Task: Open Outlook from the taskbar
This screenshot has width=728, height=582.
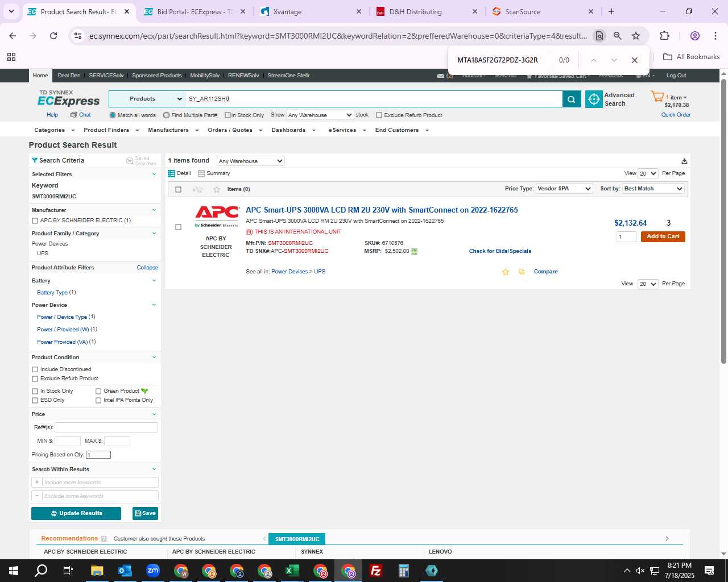Action: click(125, 571)
